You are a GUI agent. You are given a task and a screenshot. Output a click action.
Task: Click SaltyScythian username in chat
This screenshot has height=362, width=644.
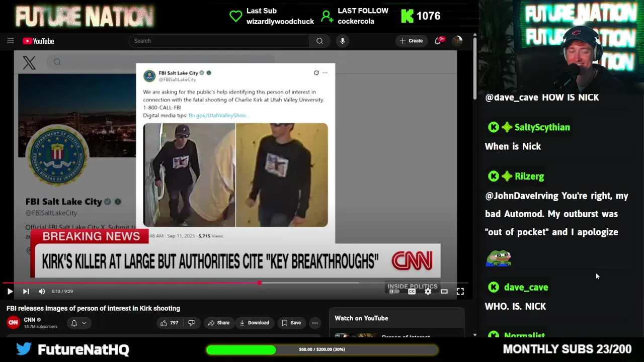click(x=542, y=127)
